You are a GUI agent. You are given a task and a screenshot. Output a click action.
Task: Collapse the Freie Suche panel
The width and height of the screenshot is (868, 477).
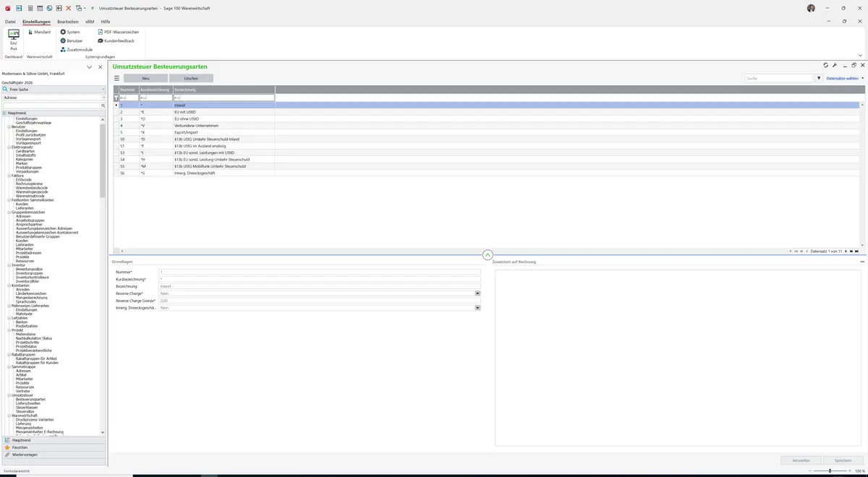coord(103,90)
